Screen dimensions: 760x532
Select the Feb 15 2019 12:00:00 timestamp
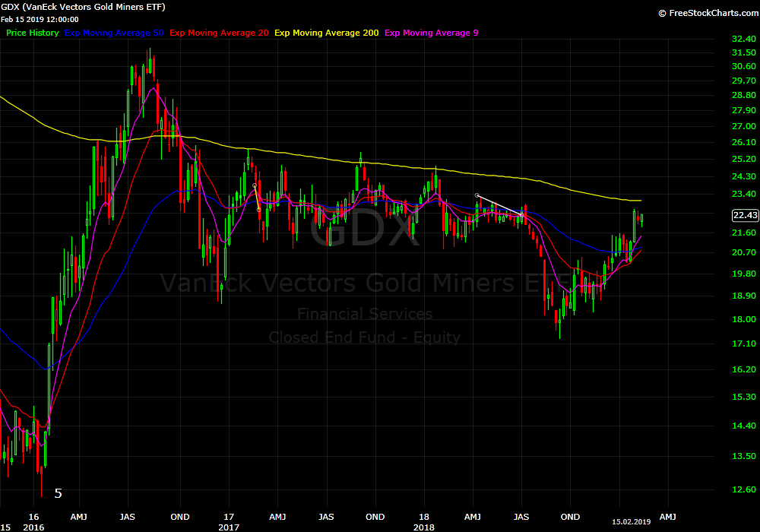click(x=40, y=20)
